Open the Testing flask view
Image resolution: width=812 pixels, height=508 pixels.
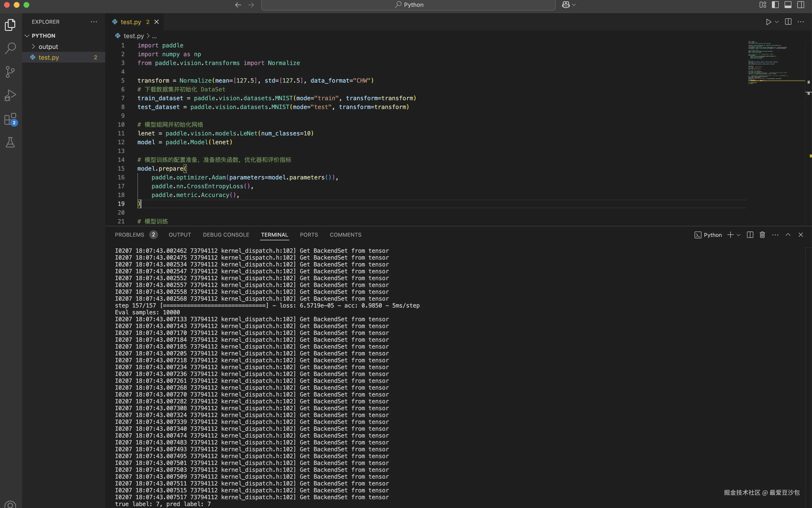[11, 143]
